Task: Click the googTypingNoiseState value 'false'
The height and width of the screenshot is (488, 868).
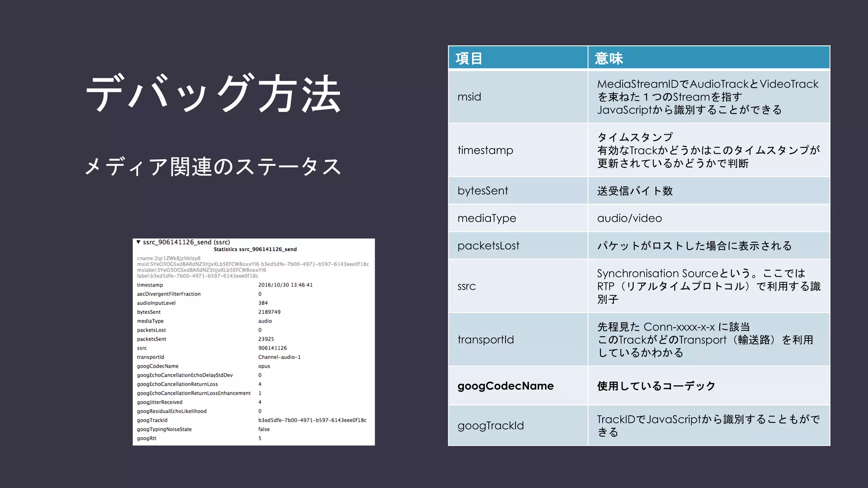Action: [x=264, y=429]
